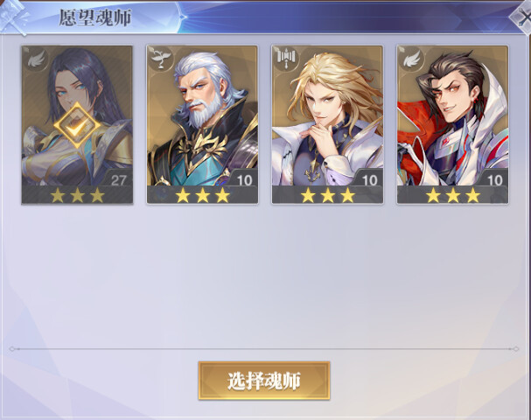Close the 愿望魂师 dialog
This screenshot has height=420, width=531.
(523, 18)
